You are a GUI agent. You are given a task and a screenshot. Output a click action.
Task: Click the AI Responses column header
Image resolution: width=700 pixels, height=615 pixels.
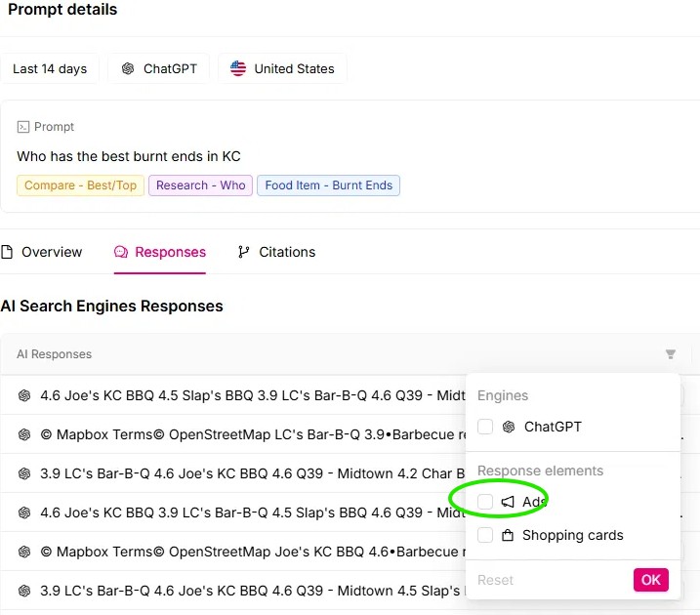tap(54, 354)
